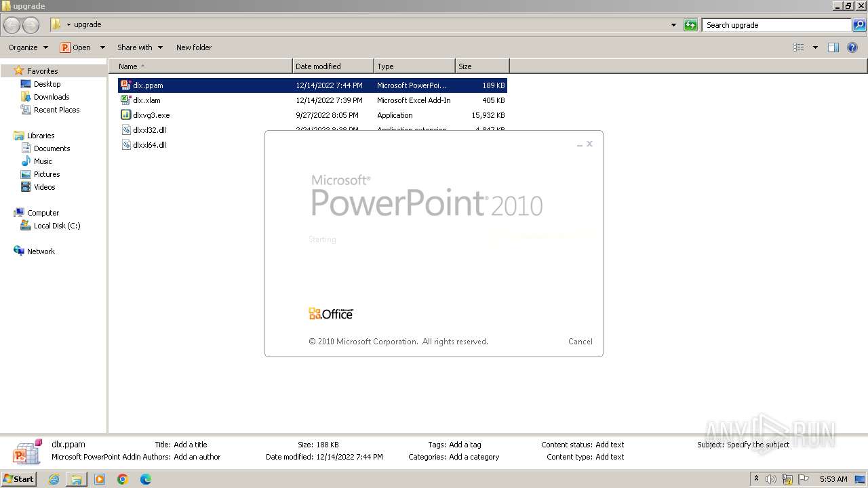Click Specify the subject field
This screenshot has height=488, width=868.
pos(758,445)
